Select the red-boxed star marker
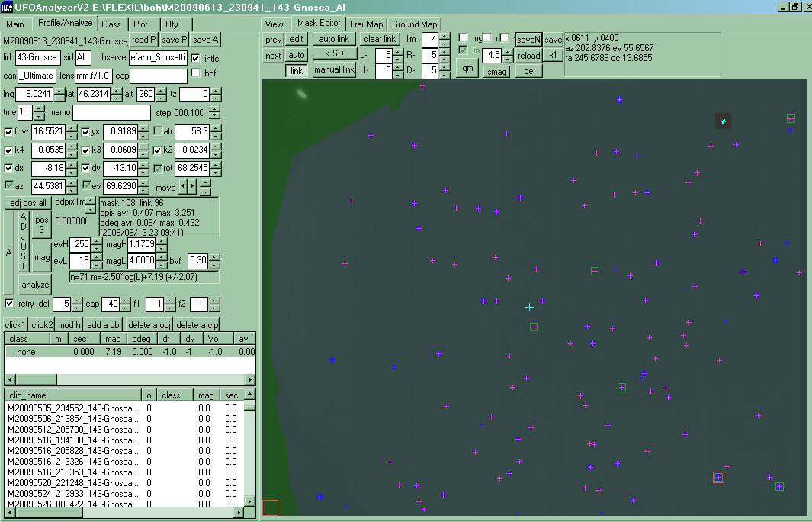The width and height of the screenshot is (812, 522). (x=718, y=477)
